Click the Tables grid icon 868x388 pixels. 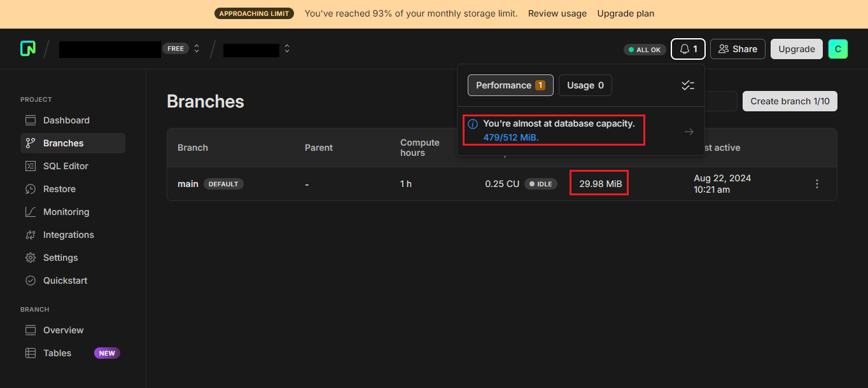pos(31,353)
